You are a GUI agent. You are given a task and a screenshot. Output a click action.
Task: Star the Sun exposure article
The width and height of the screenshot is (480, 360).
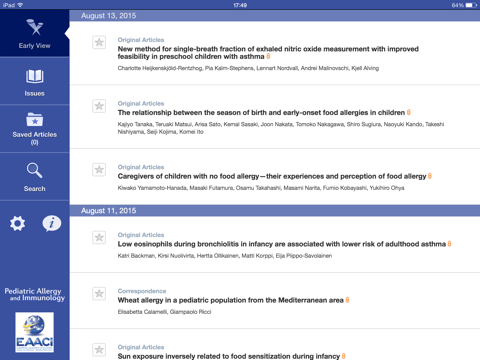(x=99, y=350)
